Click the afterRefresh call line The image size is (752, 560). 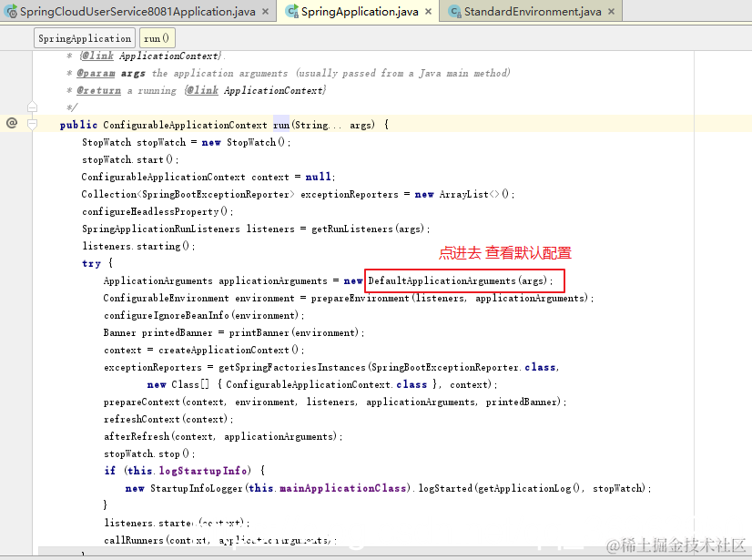(x=223, y=436)
